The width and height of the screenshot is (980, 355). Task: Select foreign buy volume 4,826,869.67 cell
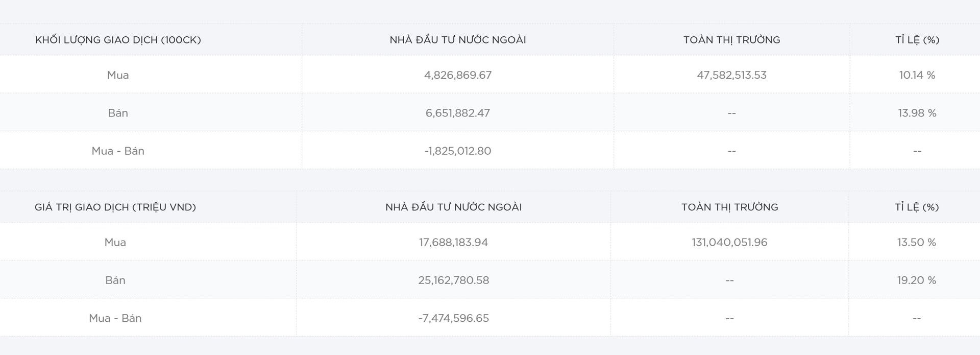coord(458,75)
